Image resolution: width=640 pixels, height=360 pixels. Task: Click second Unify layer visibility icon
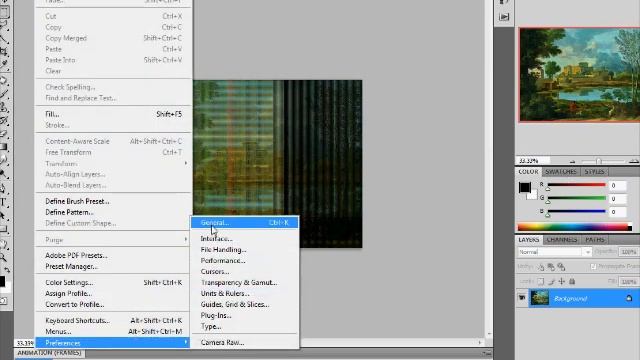pos(551,267)
